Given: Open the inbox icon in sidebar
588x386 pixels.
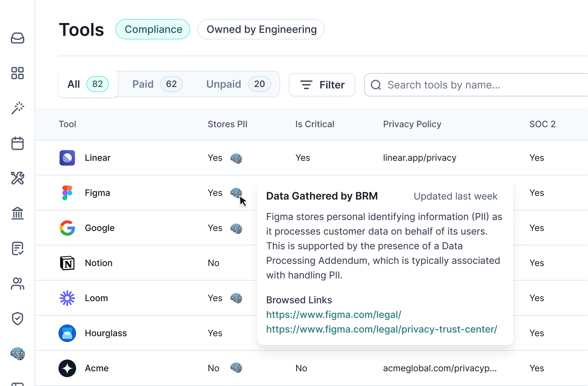Looking at the screenshot, I should tap(17, 38).
